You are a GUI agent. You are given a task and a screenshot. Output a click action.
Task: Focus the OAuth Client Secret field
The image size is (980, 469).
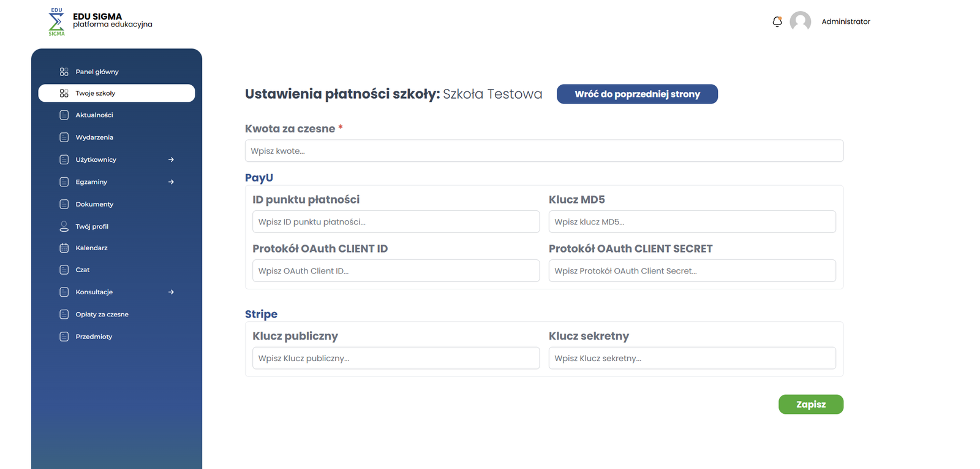tap(692, 271)
